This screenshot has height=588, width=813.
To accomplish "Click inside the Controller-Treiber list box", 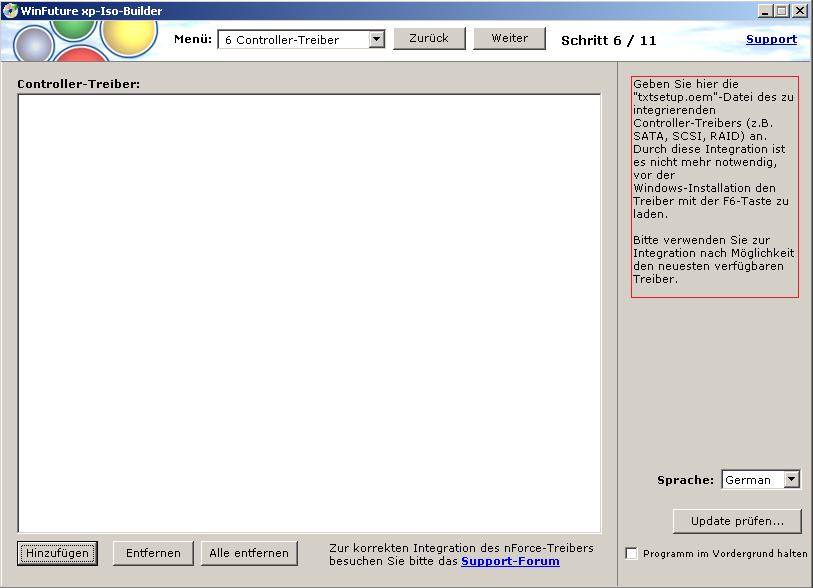I will 310,313.
